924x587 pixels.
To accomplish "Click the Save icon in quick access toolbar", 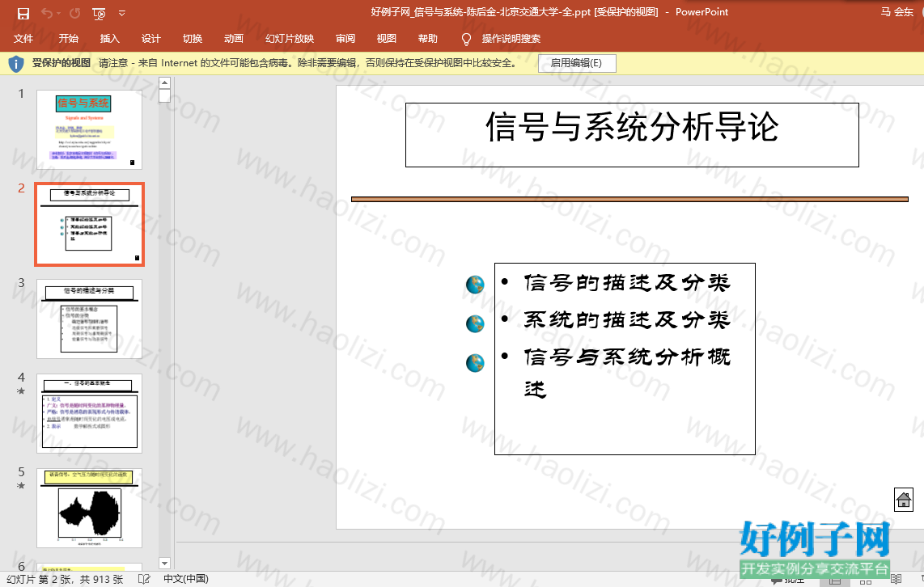I will [x=23, y=13].
